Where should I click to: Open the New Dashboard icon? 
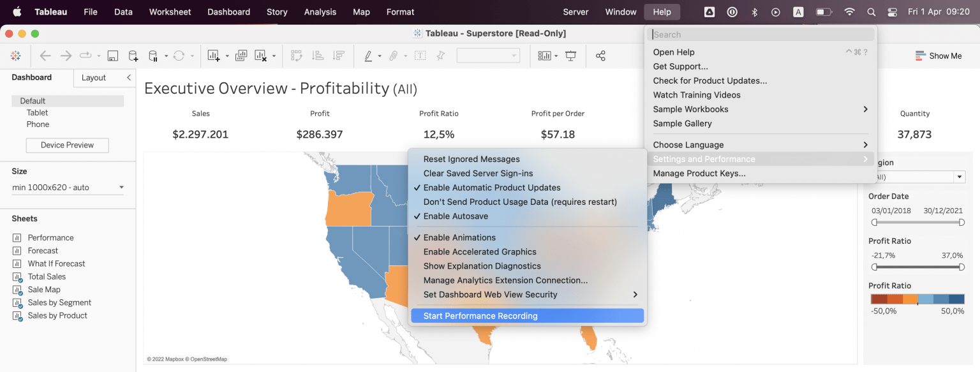(x=241, y=56)
